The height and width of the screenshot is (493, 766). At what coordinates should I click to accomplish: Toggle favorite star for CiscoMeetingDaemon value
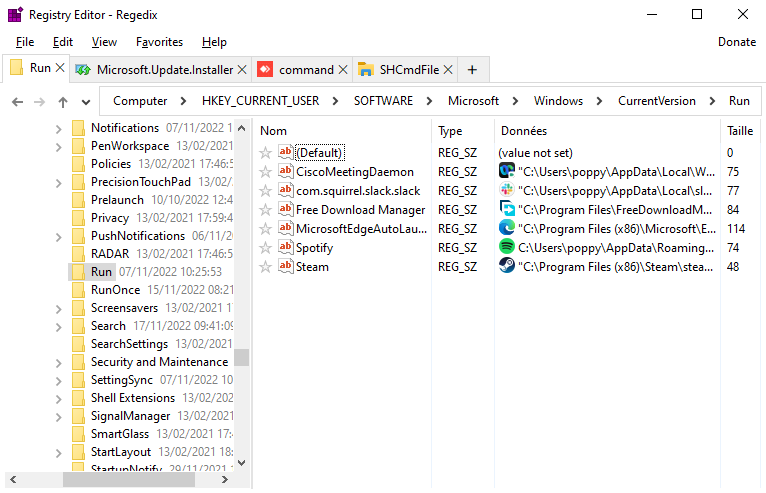point(265,171)
